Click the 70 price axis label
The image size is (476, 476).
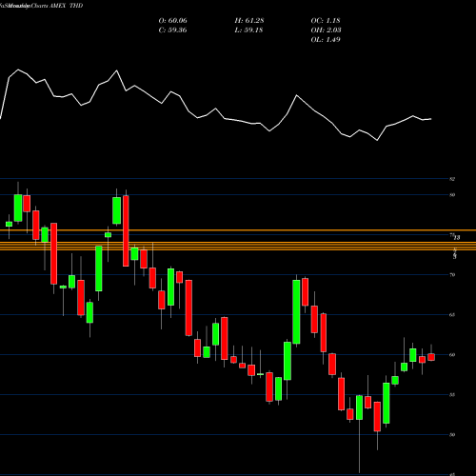[452, 275]
